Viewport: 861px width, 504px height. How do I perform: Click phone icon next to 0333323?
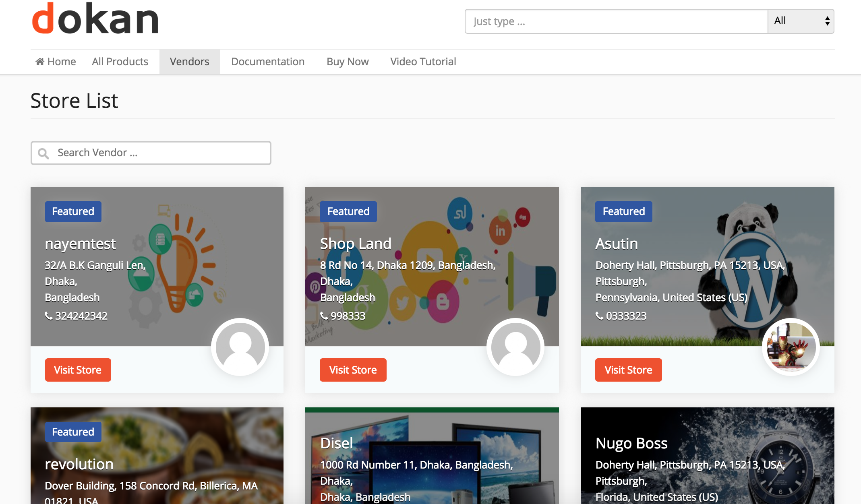point(600,316)
